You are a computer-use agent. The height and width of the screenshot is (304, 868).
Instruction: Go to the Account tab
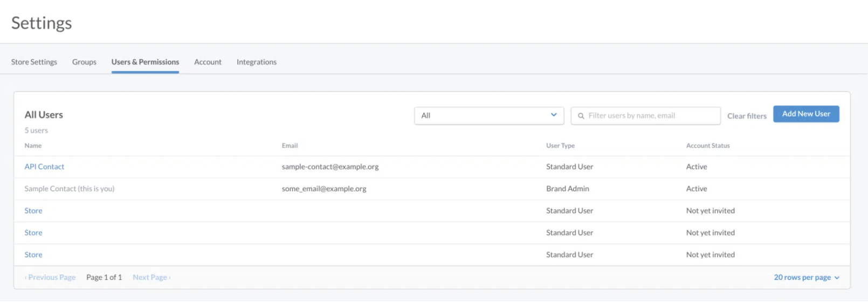(208, 62)
